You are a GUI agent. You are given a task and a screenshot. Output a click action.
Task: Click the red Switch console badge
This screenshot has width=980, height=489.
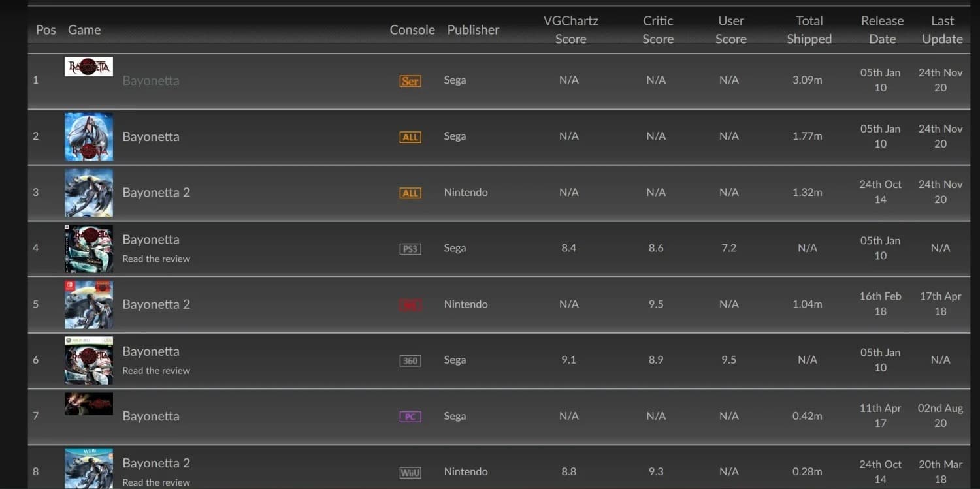click(410, 305)
